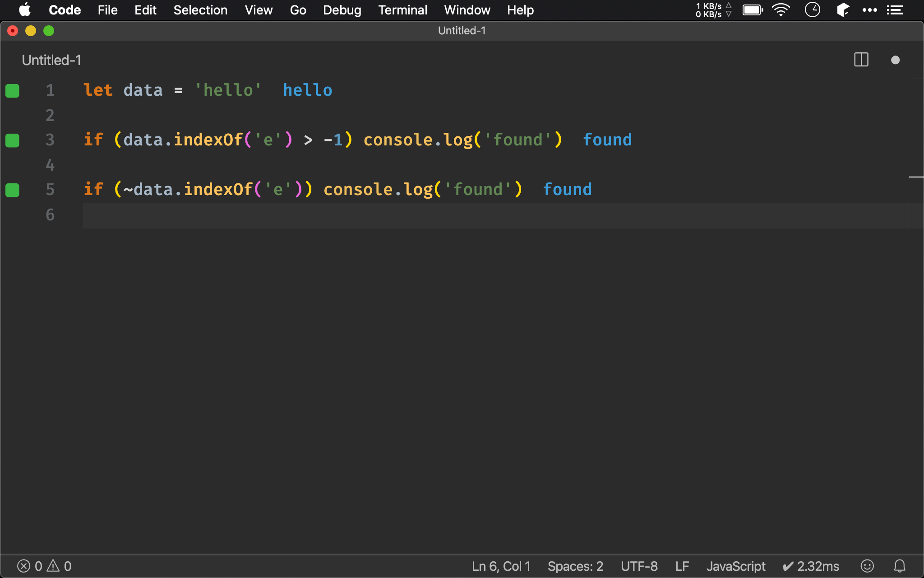Click the battery status icon
Screen dimensions: 924x578
(752, 10)
